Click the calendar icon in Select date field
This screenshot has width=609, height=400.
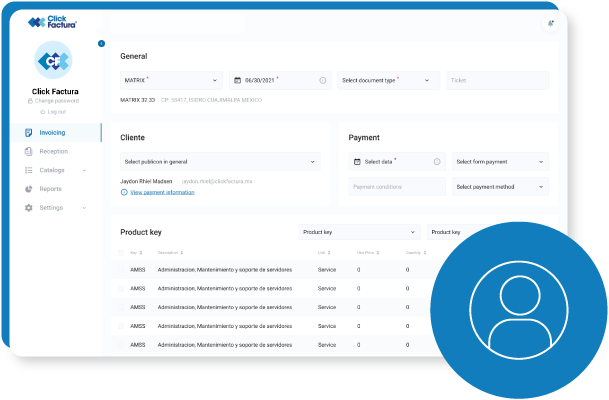[357, 162]
